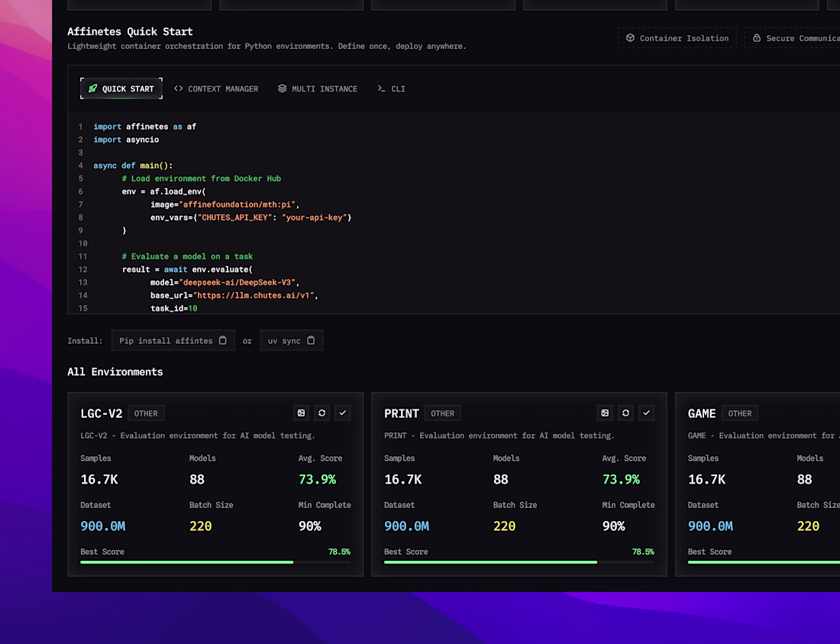Open the GAME environment card title

coord(702,413)
